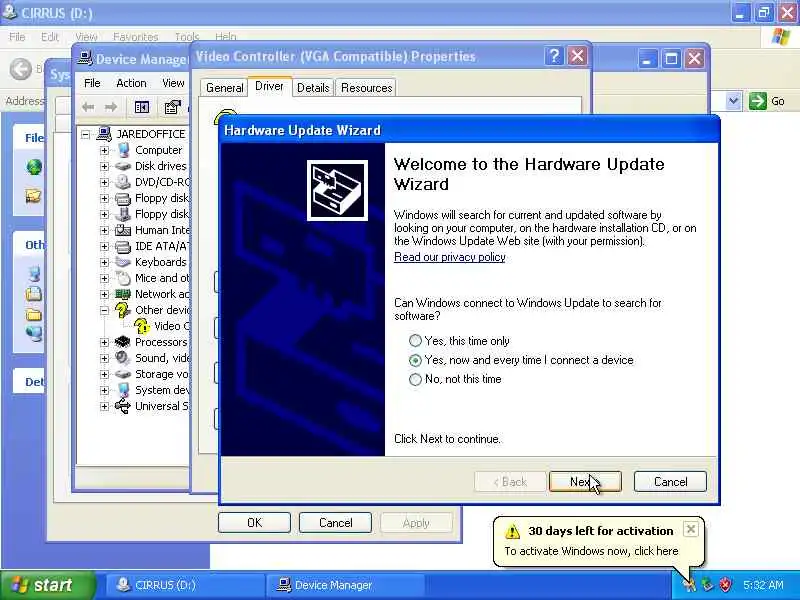Select the Mice and other pointing icon
The width and height of the screenshot is (800, 600).
point(123,278)
